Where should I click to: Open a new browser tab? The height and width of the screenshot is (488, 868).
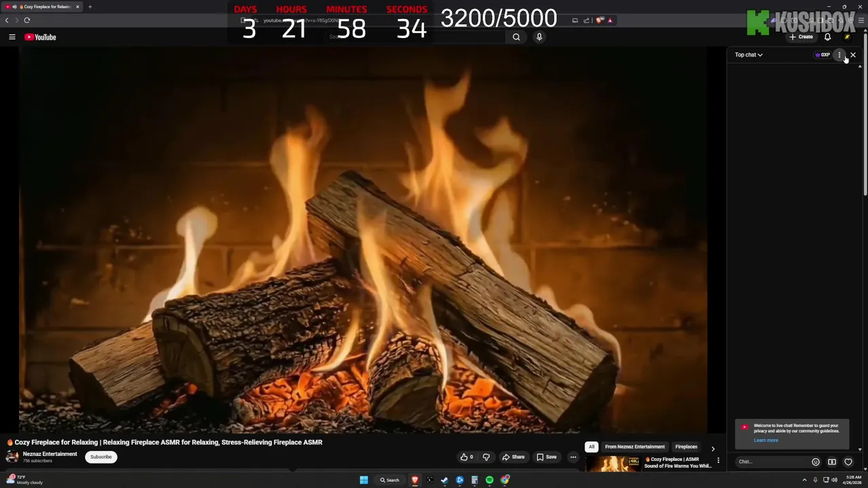(90, 7)
